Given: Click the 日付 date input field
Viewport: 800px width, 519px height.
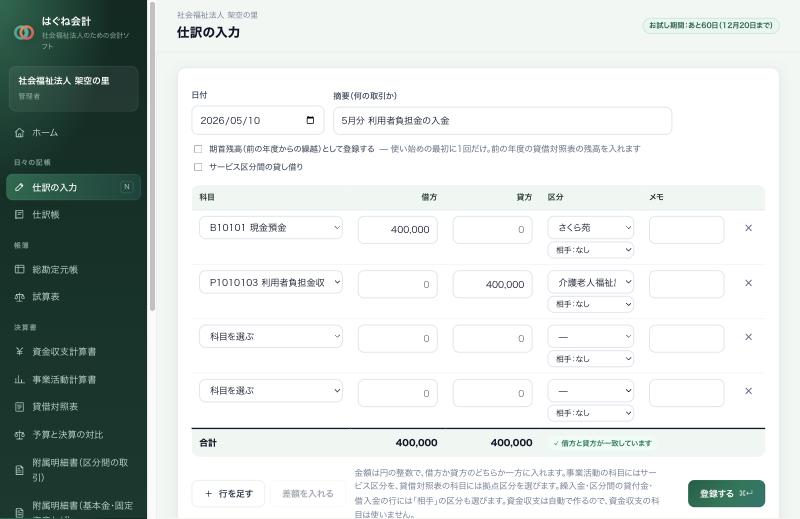Looking at the screenshot, I should [x=258, y=120].
